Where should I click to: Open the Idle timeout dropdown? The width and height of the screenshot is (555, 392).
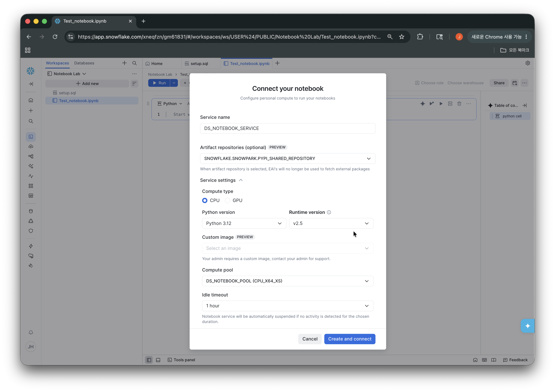[x=287, y=306]
